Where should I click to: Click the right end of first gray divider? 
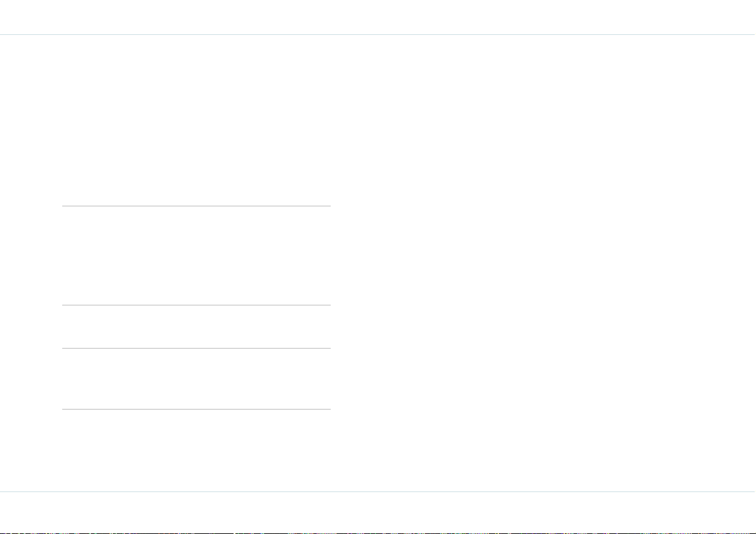[x=329, y=206]
